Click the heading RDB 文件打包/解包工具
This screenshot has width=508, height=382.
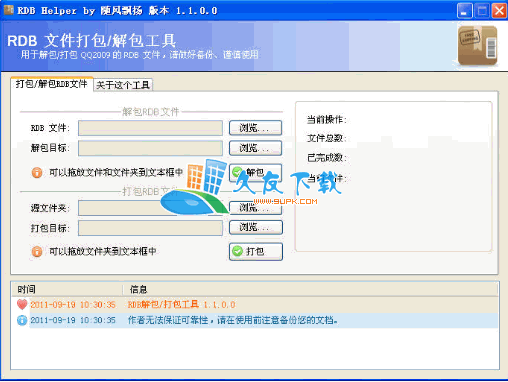91,41
